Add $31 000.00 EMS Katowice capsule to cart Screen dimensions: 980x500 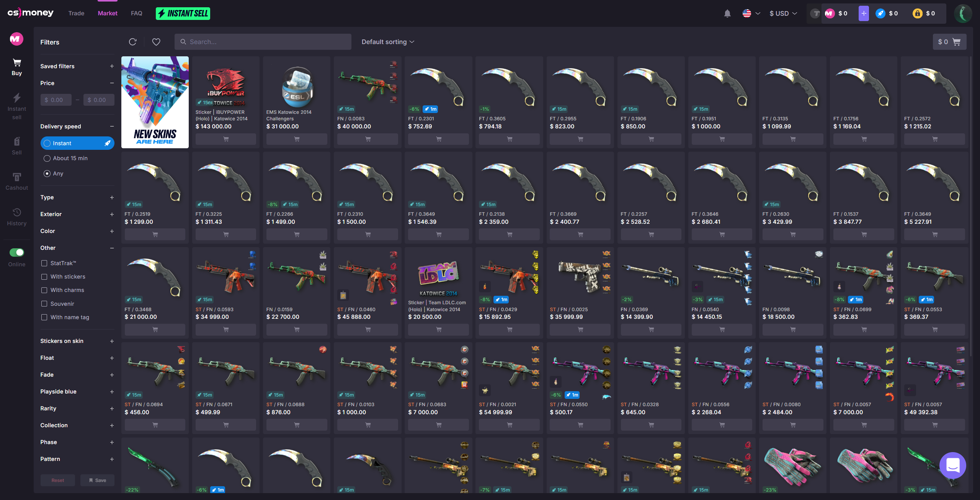click(x=297, y=139)
